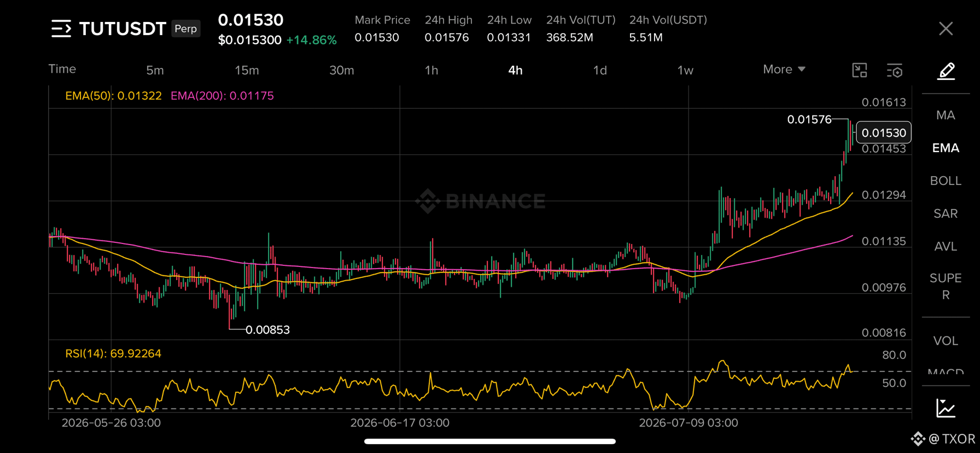Select the 1w timeframe

pos(685,70)
